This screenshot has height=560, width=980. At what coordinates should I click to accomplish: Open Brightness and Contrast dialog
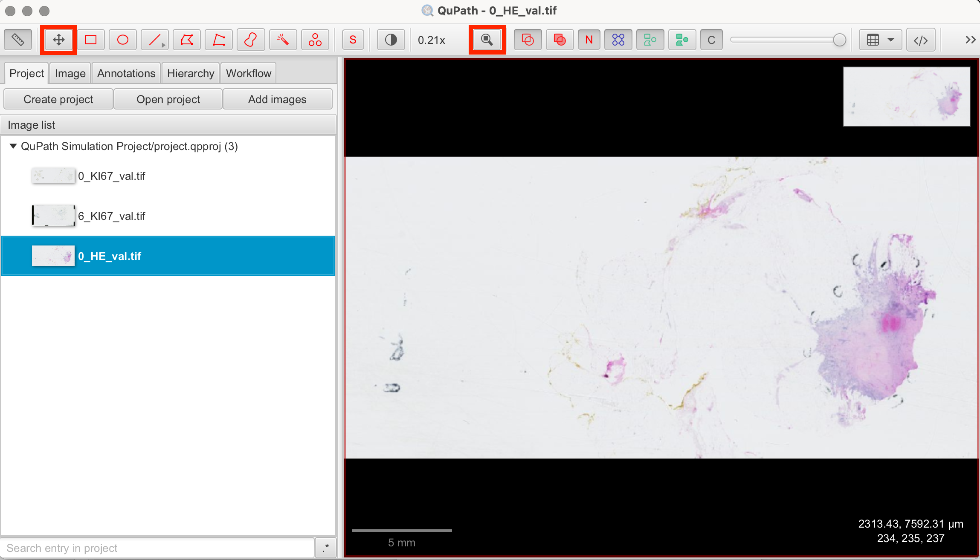pyautogui.click(x=391, y=40)
